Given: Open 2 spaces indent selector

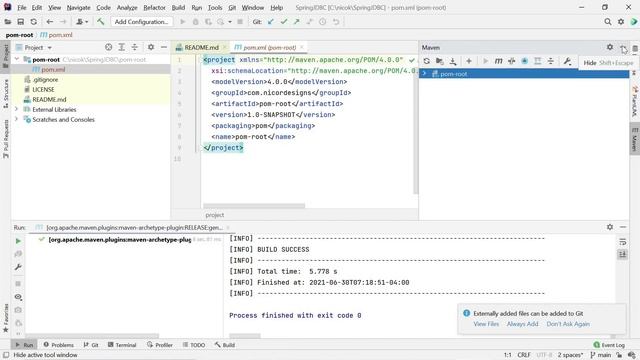Looking at the screenshot, I should pos(570,355).
